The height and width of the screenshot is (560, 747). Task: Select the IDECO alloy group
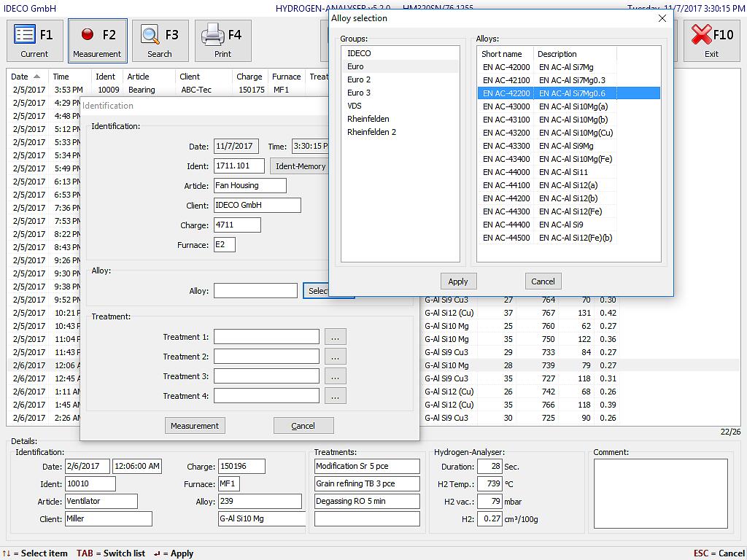pyautogui.click(x=359, y=53)
